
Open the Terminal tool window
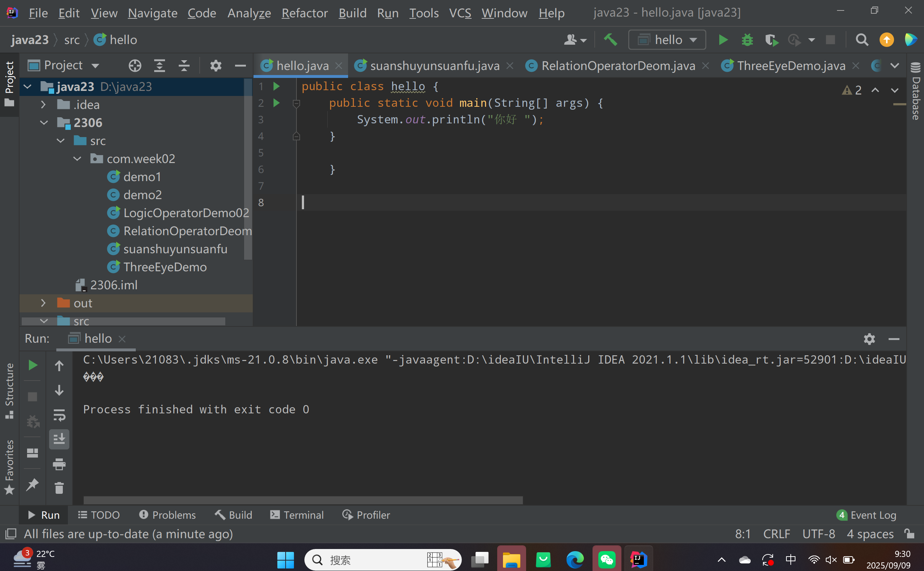point(297,515)
